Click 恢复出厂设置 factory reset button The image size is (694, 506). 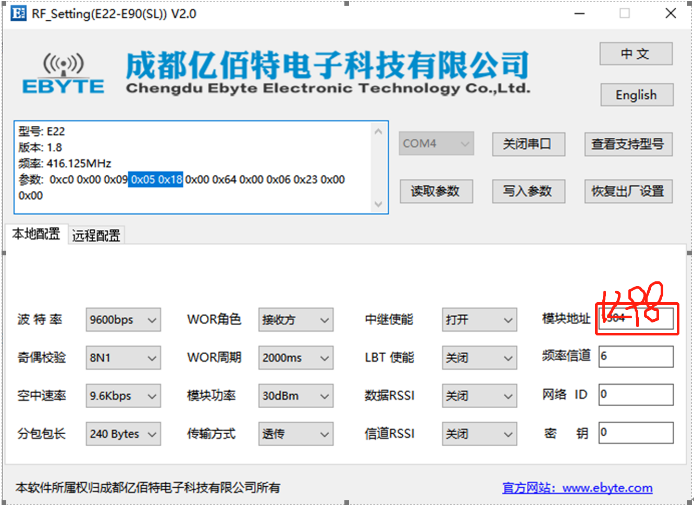626,191
